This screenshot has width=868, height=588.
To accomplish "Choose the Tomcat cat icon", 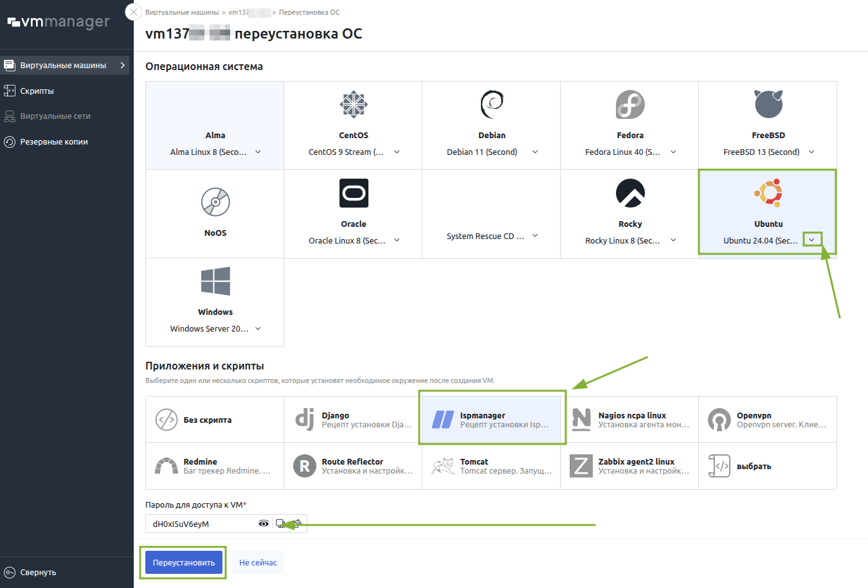I will 443,466.
